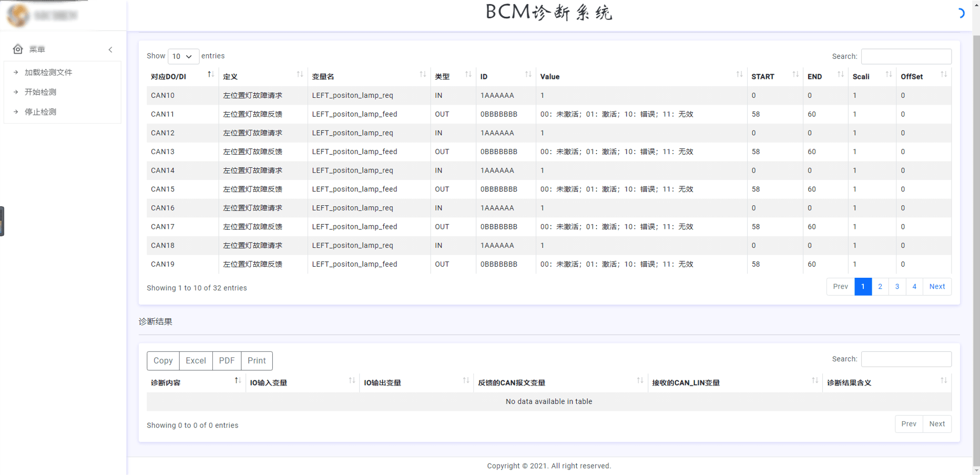The image size is (980, 475).
Task: Sort results by 诊断结果含义 column
Action: [x=887, y=382]
